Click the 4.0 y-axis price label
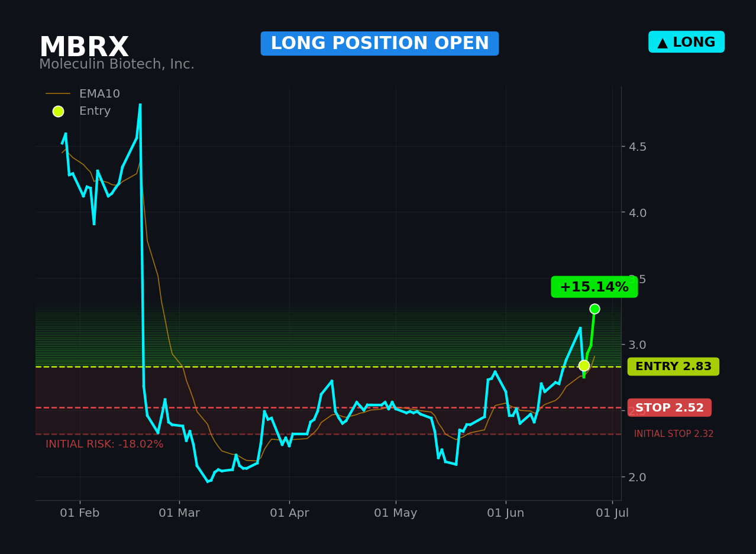The width and height of the screenshot is (756, 554). coord(637,212)
